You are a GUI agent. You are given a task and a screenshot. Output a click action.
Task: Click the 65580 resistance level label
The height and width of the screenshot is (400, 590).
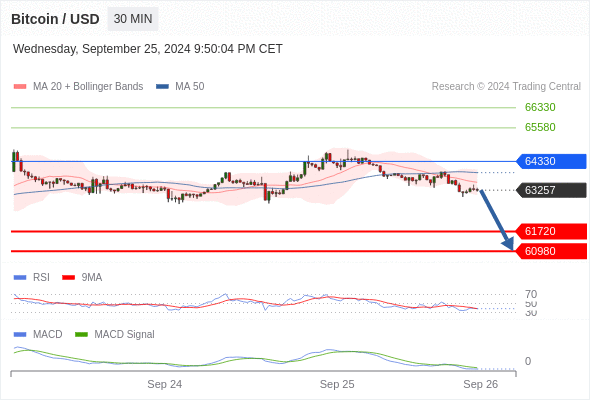[540, 127]
